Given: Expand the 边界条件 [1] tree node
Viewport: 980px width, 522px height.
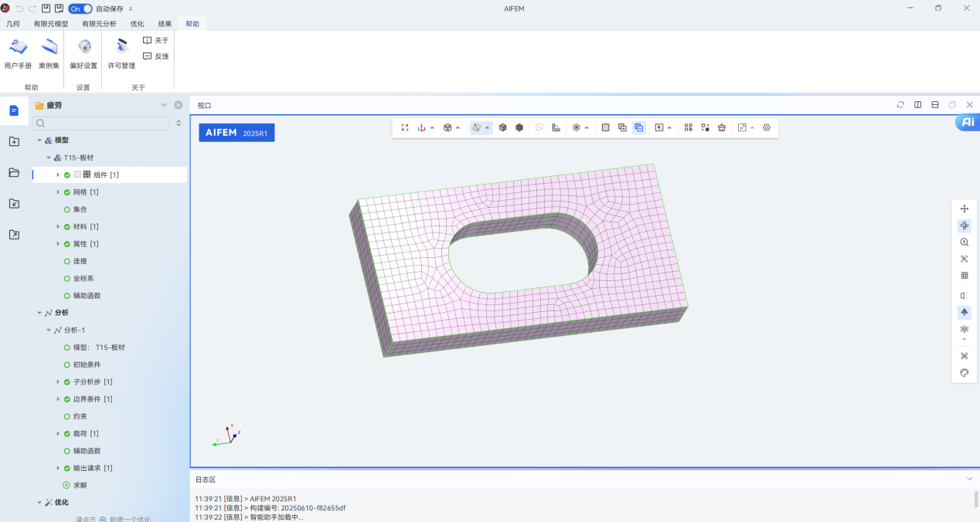Looking at the screenshot, I should [58, 399].
